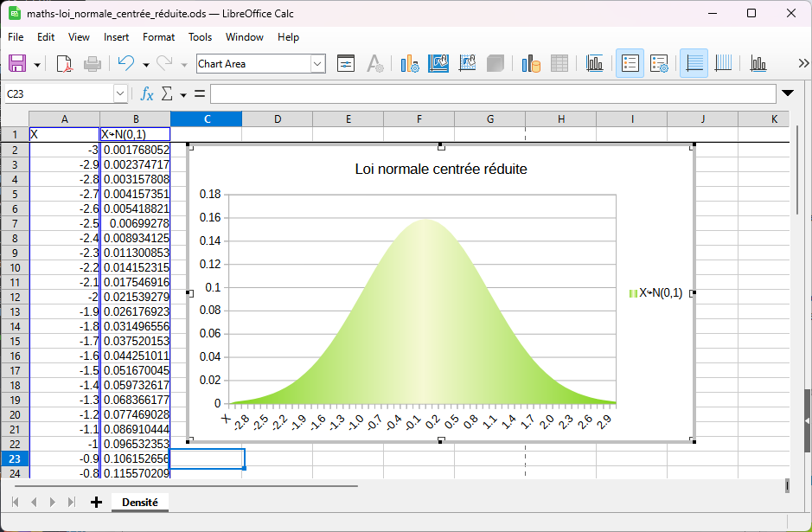This screenshot has width=812, height=532.
Task: Open the Chart Area element selector dropdown
Action: [x=317, y=64]
